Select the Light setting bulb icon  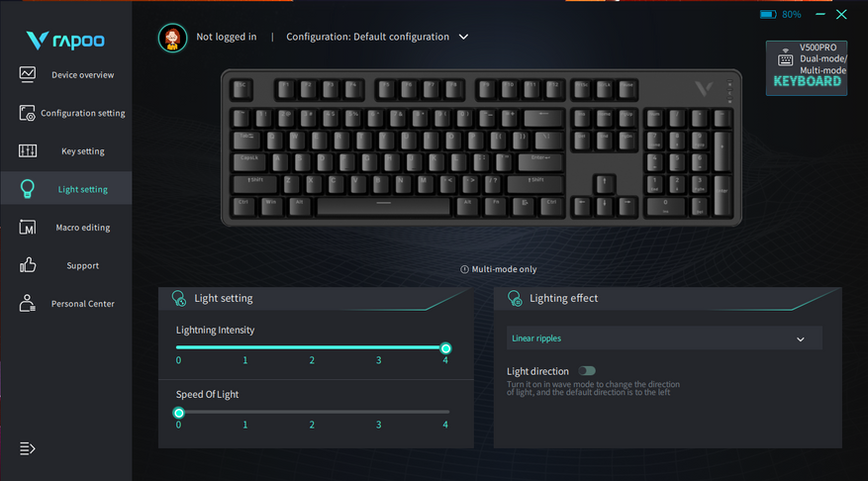[x=27, y=189]
